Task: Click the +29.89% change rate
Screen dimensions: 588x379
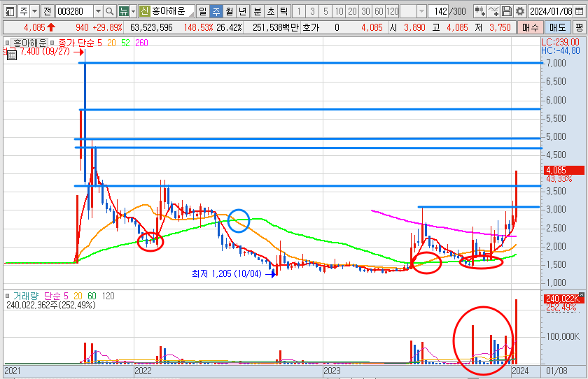Action: point(108,27)
